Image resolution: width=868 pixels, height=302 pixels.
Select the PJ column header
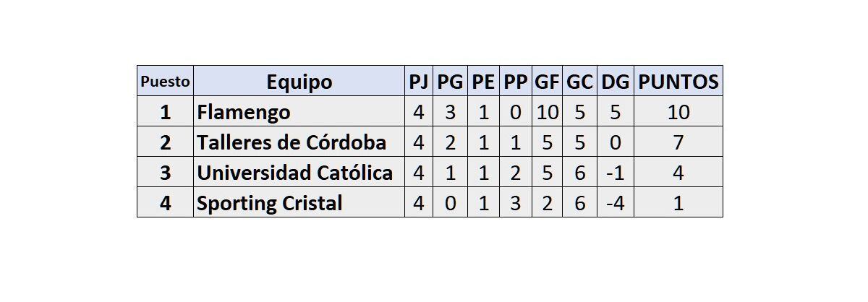point(418,82)
